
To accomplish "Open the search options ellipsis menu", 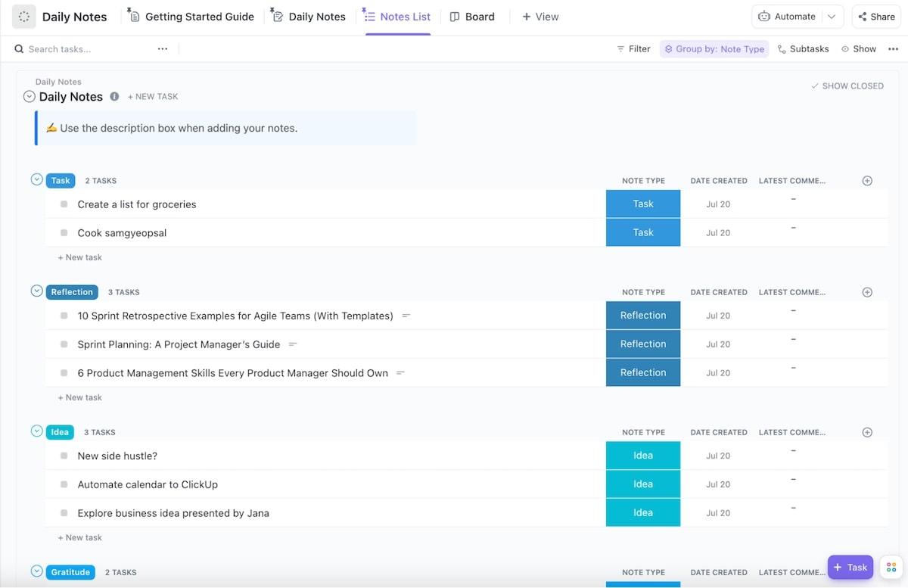I will click(163, 49).
